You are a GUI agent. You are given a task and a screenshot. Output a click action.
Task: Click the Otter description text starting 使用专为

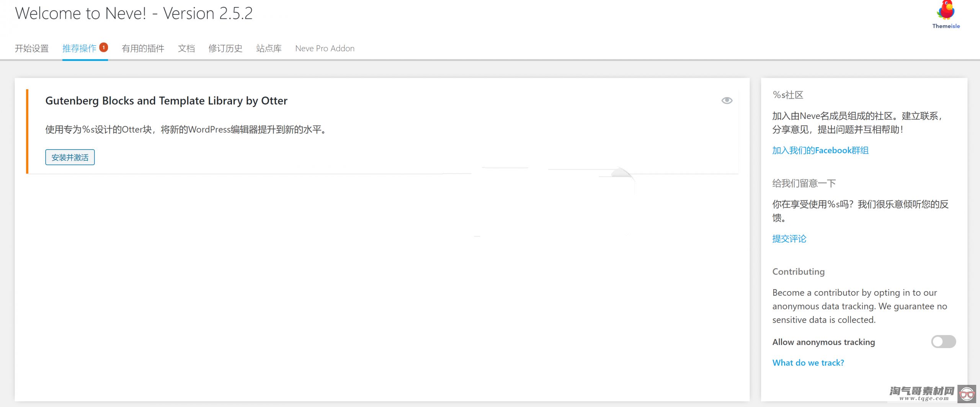(x=186, y=130)
